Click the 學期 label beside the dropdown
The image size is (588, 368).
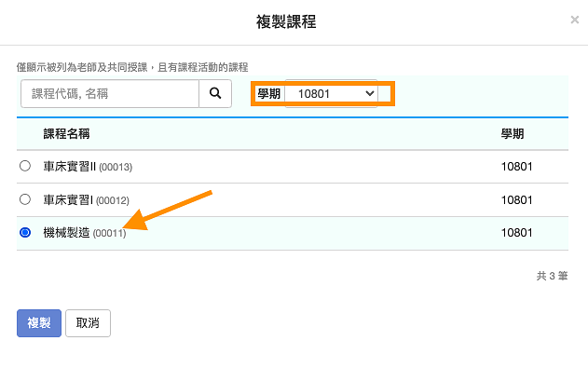(269, 94)
